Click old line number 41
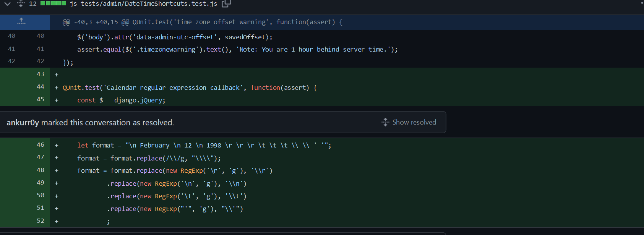The width and height of the screenshot is (644, 235). click(x=11, y=49)
